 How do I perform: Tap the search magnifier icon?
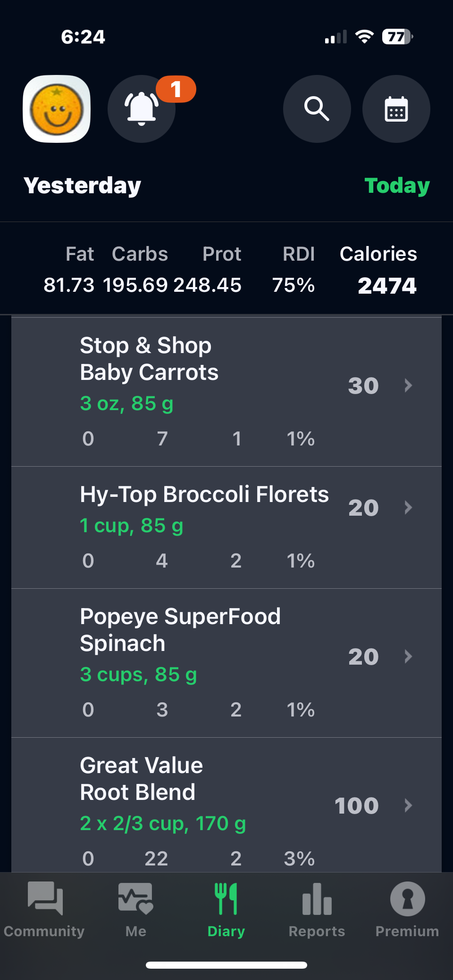click(x=317, y=109)
